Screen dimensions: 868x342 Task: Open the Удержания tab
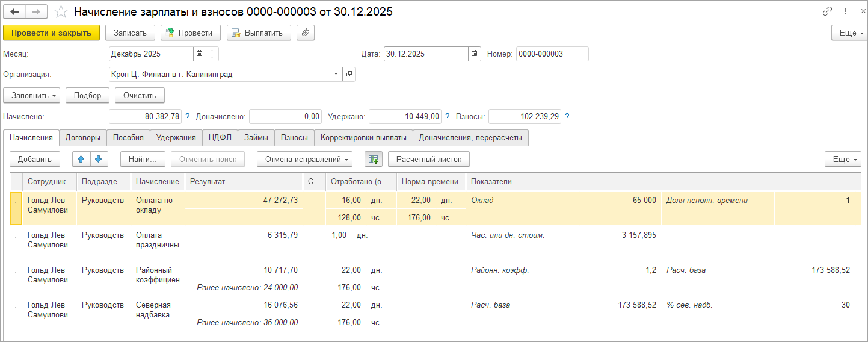pos(176,137)
